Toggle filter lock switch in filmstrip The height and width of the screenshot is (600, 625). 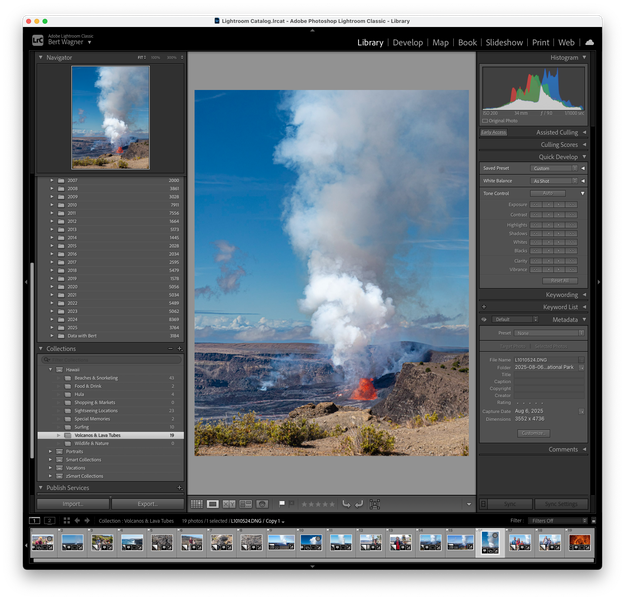point(594,521)
